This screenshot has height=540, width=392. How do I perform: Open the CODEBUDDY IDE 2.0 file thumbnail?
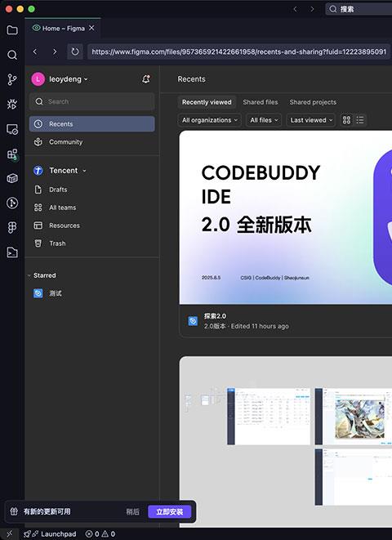[285, 217]
